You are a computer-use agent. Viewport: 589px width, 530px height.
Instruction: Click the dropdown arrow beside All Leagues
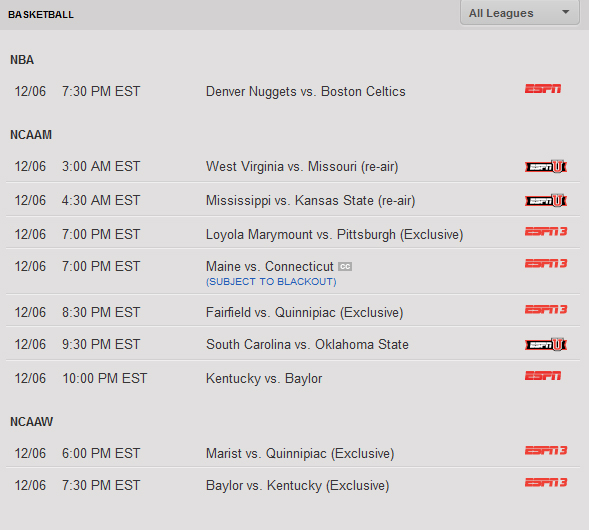pyautogui.click(x=565, y=12)
